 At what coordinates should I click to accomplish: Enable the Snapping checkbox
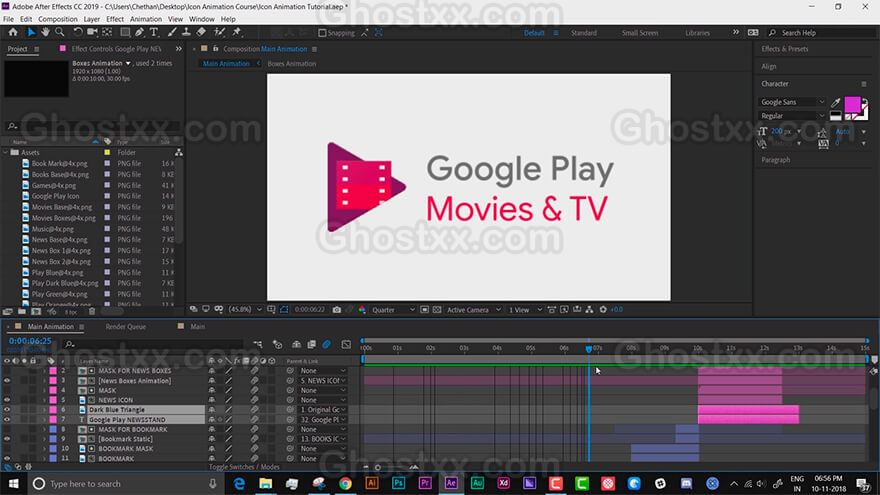(x=322, y=33)
